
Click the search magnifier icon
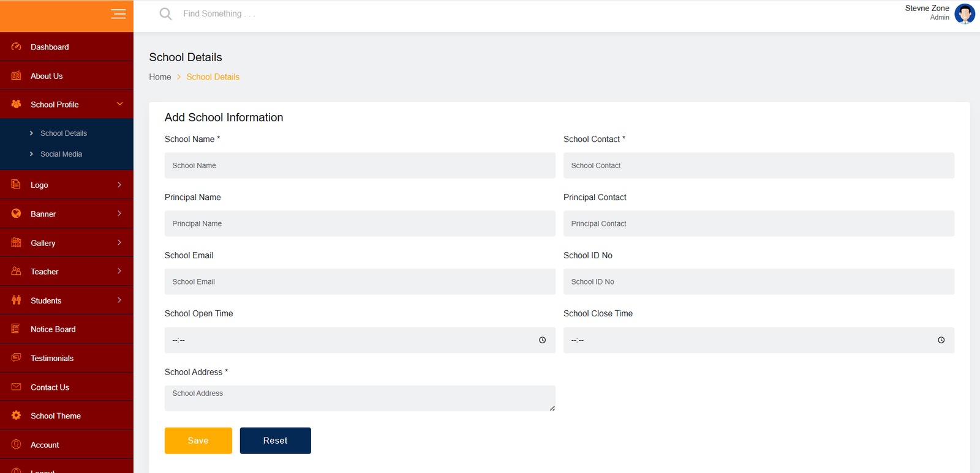pos(165,13)
